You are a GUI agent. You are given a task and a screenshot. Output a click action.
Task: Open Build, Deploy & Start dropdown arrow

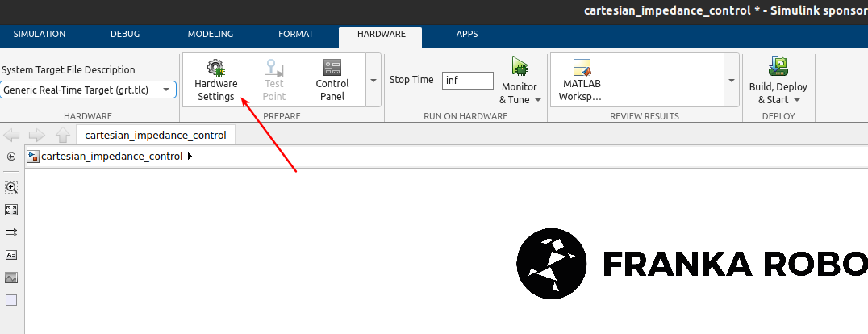[x=797, y=100]
